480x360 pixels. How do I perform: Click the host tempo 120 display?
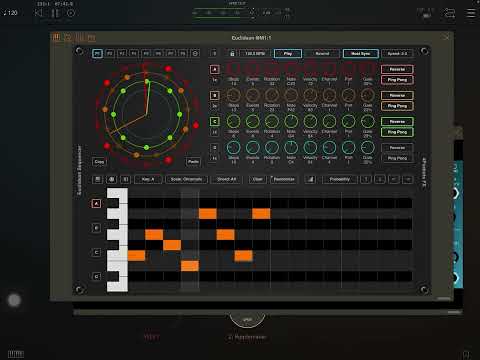tap(11, 13)
